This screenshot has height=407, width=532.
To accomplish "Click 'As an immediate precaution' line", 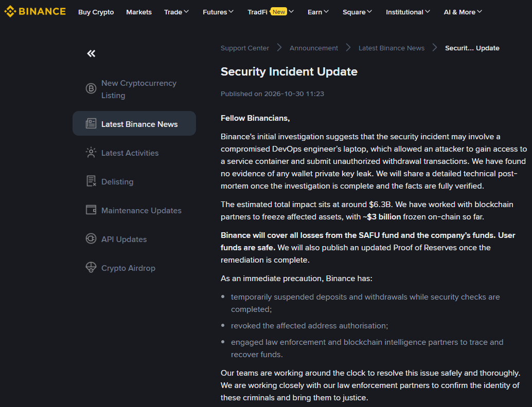I will click(x=296, y=279).
